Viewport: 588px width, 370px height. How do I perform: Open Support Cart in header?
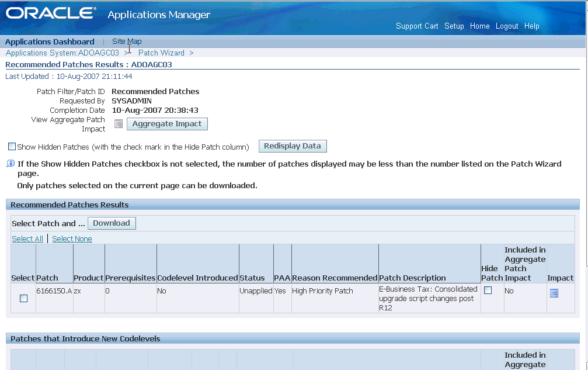[x=417, y=26]
